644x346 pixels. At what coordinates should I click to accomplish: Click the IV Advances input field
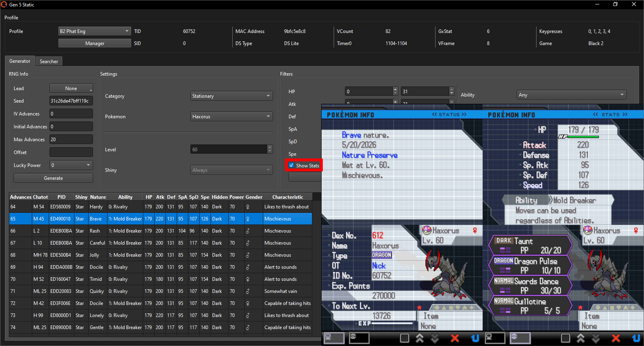[x=71, y=113]
